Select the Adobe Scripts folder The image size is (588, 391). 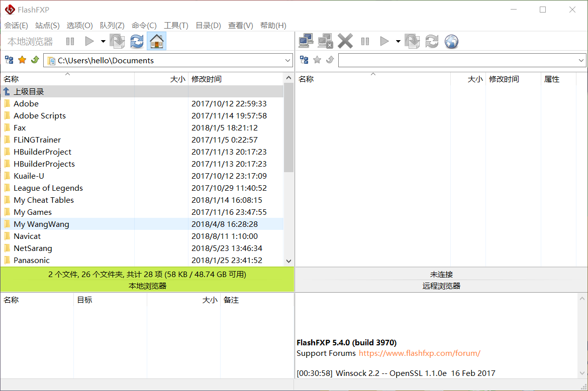point(142,116)
